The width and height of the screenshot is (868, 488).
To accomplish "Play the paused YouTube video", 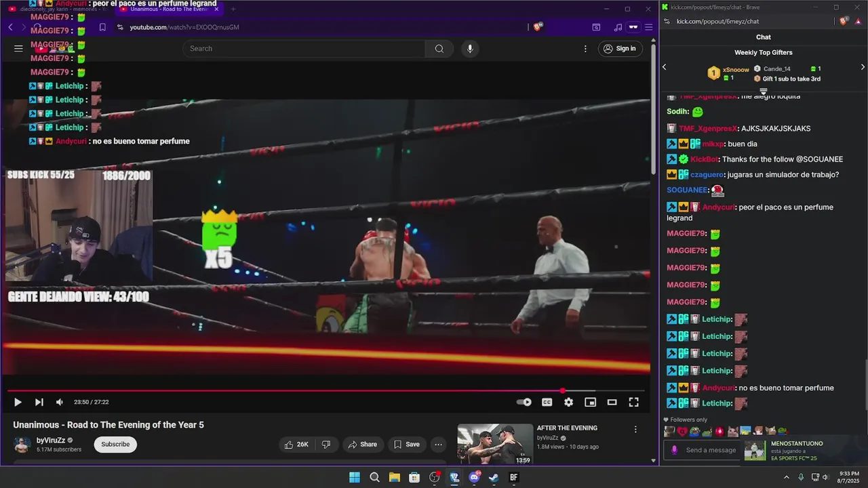I will [18, 402].
